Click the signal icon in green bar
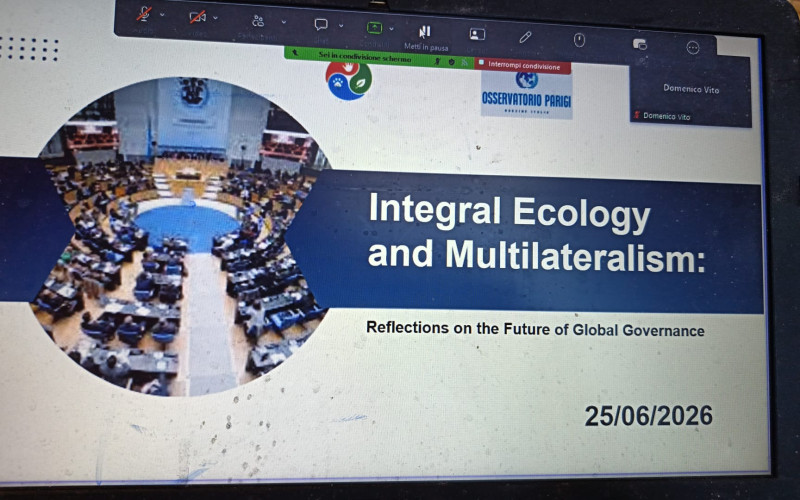Screen dimensions: 800x500 465,62
